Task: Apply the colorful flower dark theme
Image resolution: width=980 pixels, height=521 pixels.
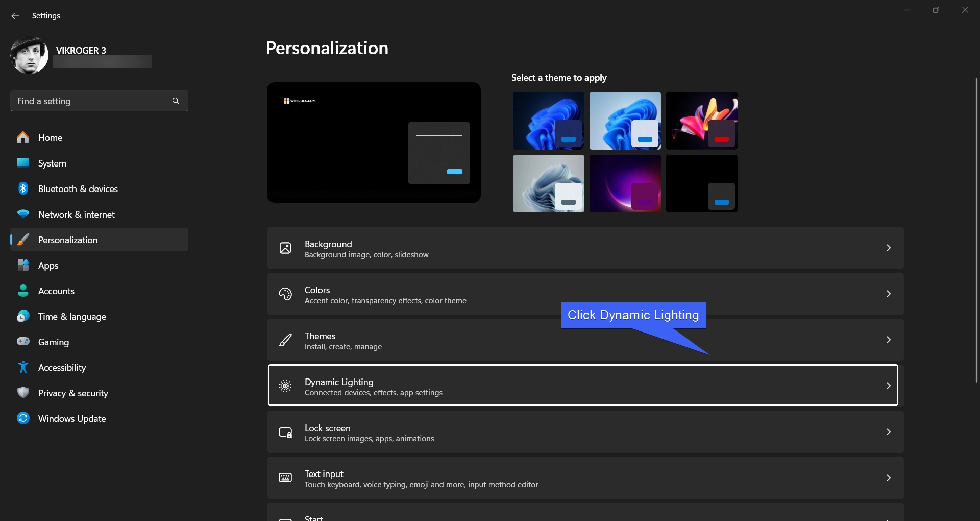Action: [x=702, y=121]
